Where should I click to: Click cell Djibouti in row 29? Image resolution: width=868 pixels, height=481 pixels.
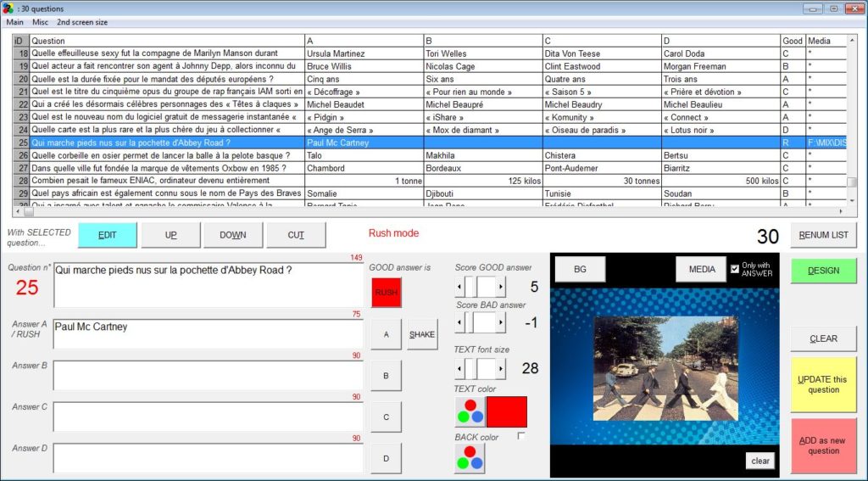pos(482,193)
